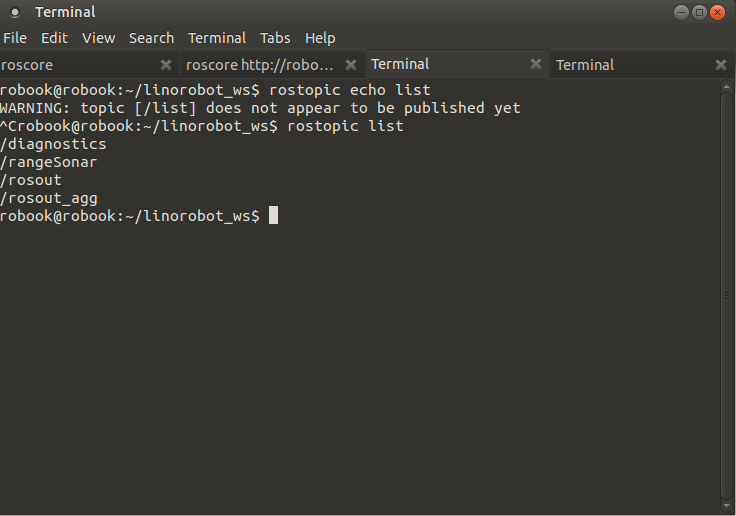Maximize the Terminal window
This screenshot has height=516, width=736.
[700, 12]
